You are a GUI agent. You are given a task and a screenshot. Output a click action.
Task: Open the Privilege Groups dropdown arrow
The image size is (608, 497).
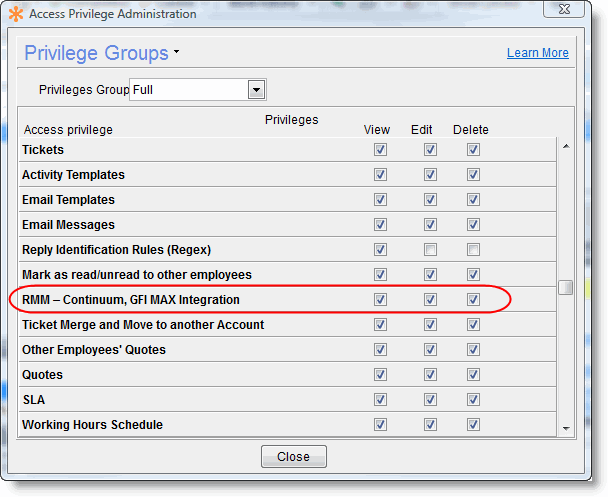(x=177, y=52)
